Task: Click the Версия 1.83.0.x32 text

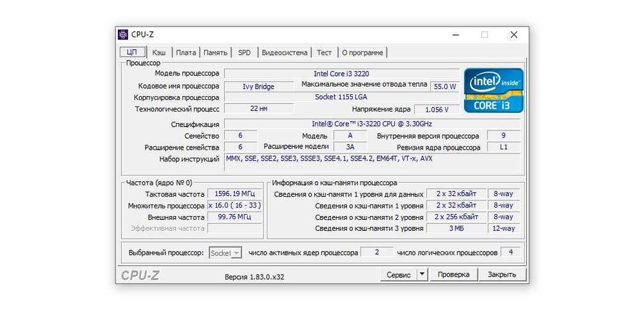Action: (x=254, y=277)
